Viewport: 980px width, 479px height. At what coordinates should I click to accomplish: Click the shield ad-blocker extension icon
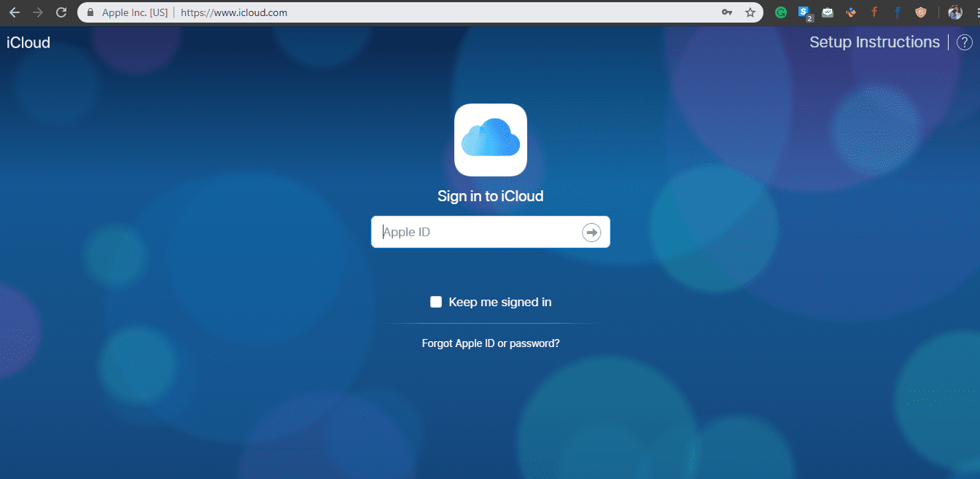click(921, 12)
